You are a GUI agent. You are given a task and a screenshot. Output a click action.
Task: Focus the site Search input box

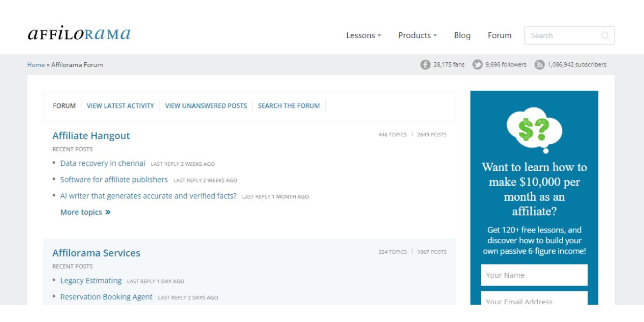click(563, 35)
